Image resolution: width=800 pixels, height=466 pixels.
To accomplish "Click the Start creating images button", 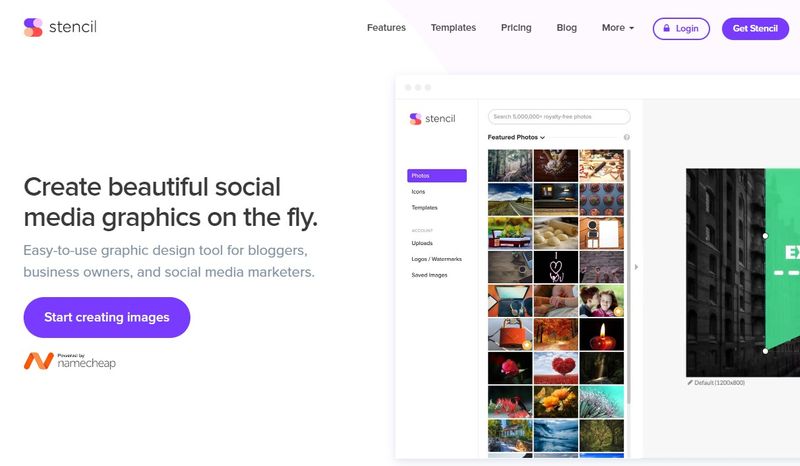I will tap(107, 317).
